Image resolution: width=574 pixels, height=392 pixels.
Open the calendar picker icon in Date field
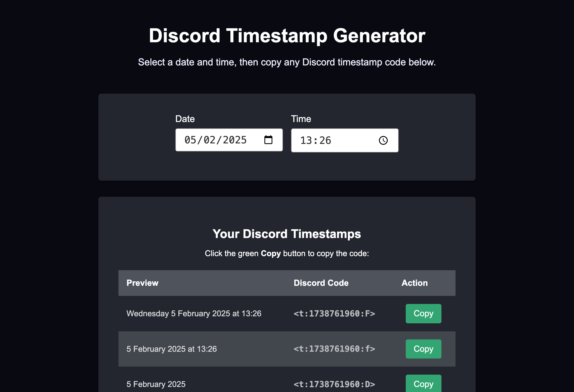coord(268,140)
